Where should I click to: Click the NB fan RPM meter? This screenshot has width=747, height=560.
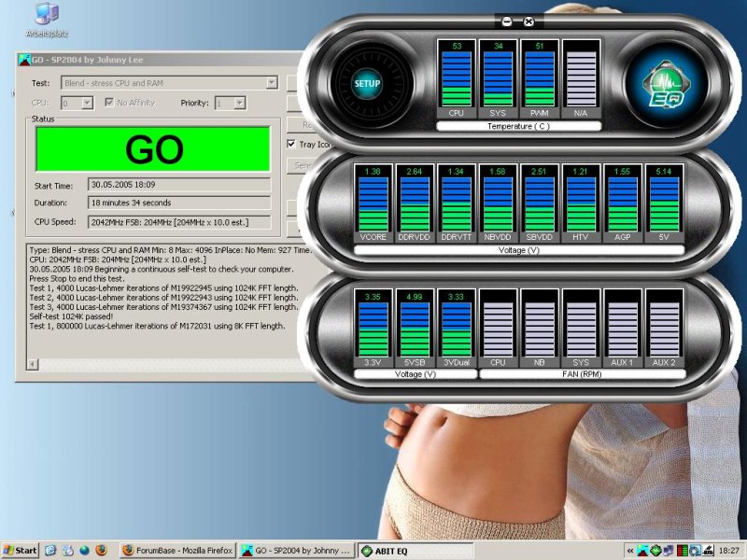pos(540,329)
